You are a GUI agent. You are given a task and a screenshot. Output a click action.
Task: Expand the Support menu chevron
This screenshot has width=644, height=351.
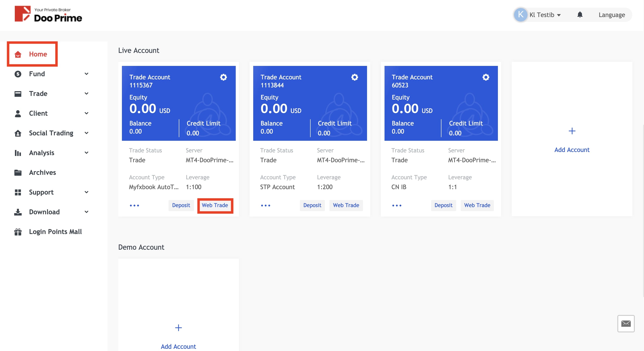86,193
